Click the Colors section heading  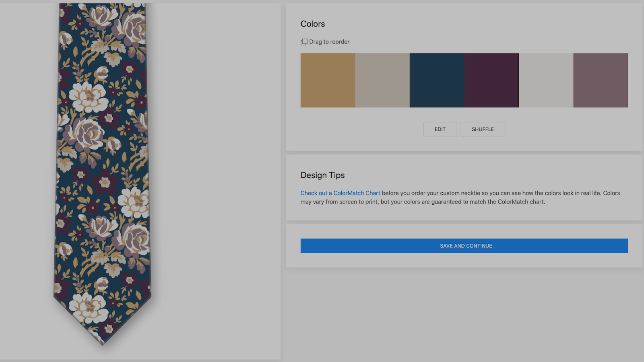313,24
